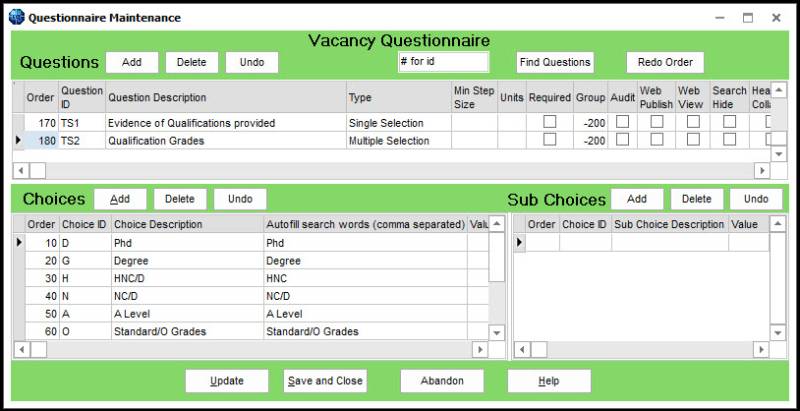Click the Sub Choices scroll-right arrow
800x411 pixels.
pyautogui.click(x=761, y=350)
